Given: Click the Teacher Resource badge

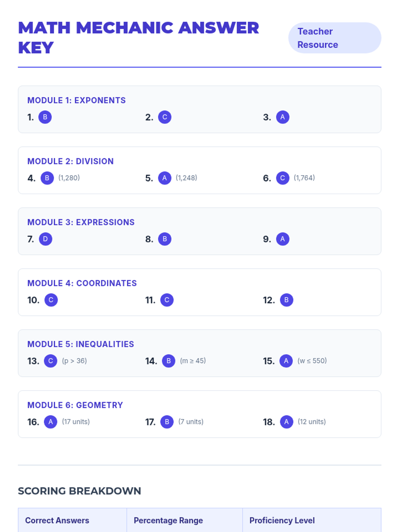Looking at the screenshot, I should click(334, 38).
